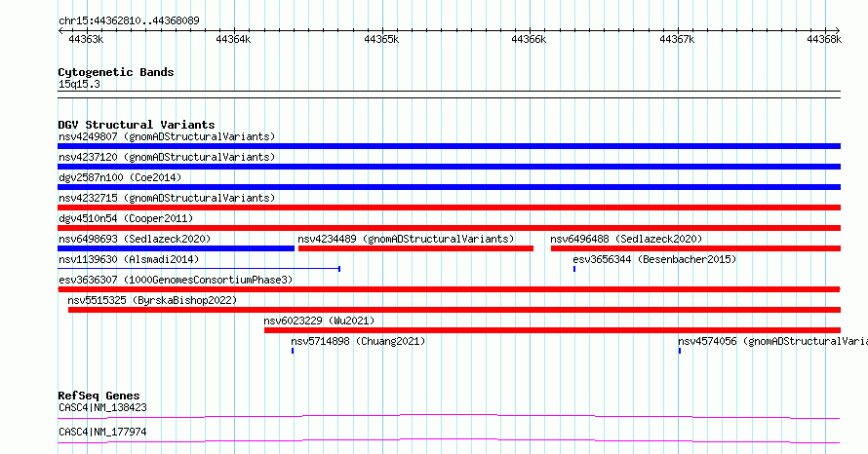Click nsv4234489 gnomAD variant label
This screenshot has width=868, height=454.
coord(406,239)
